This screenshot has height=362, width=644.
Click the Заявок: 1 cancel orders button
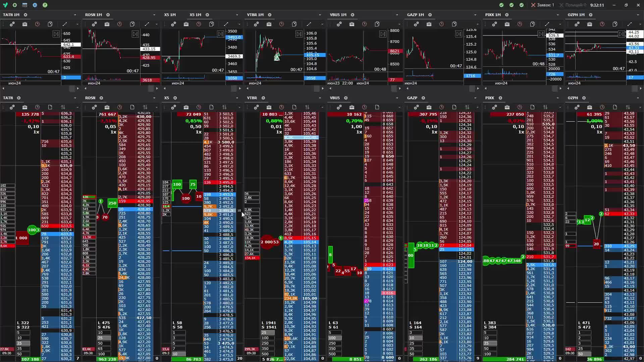pos(542,5)
